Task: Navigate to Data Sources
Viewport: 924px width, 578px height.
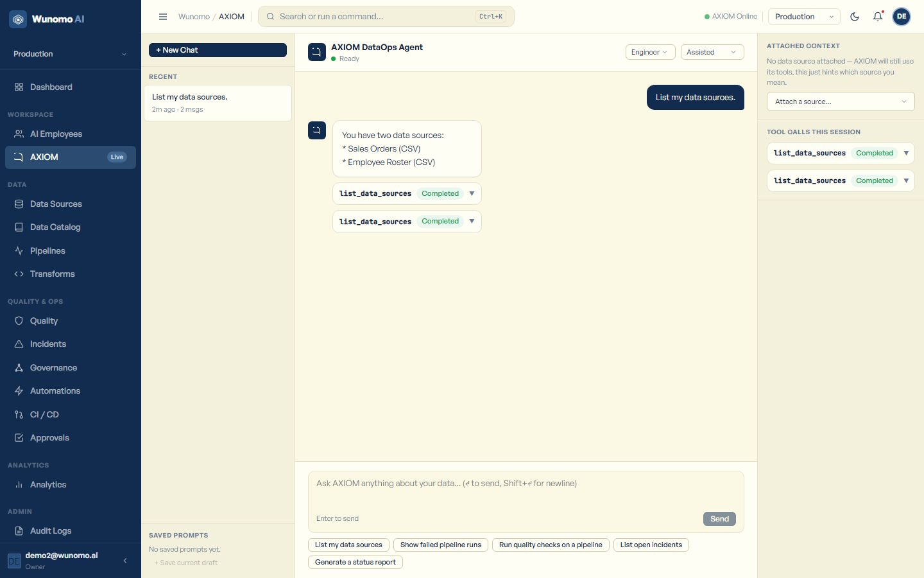Action: [71, 204]
